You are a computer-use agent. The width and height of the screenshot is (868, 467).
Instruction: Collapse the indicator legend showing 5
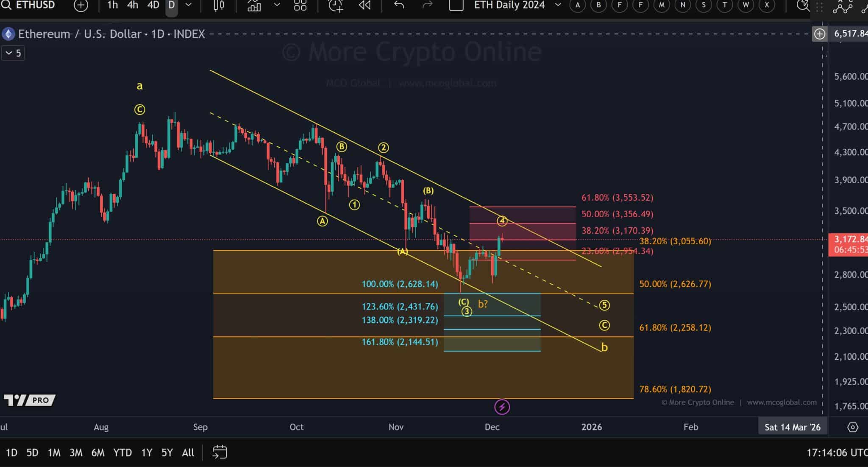coord(13,53)
